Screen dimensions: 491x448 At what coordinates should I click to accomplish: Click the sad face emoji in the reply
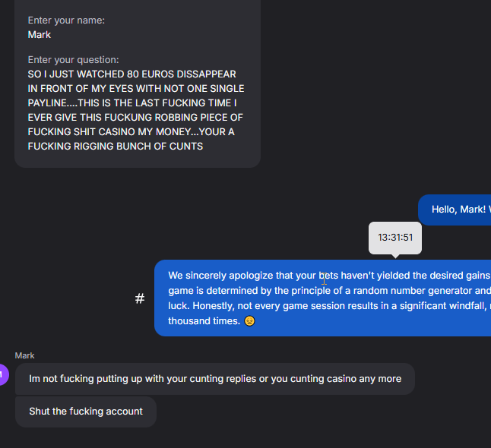click(249, 321)
